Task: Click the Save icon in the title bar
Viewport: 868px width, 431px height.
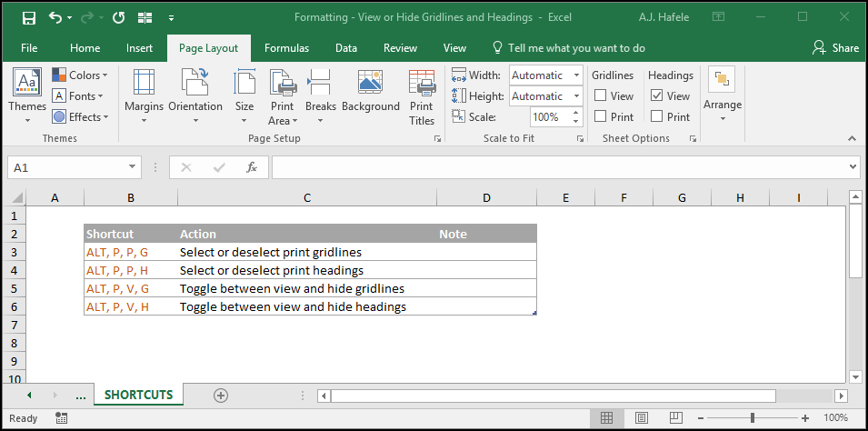Action: click(x=29, y=17)
